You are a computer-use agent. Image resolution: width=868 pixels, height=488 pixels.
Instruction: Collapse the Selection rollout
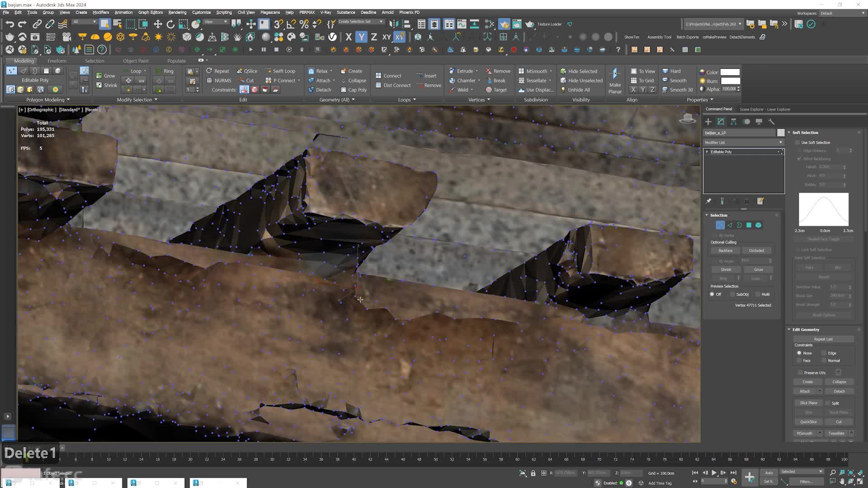click(707, 215)
